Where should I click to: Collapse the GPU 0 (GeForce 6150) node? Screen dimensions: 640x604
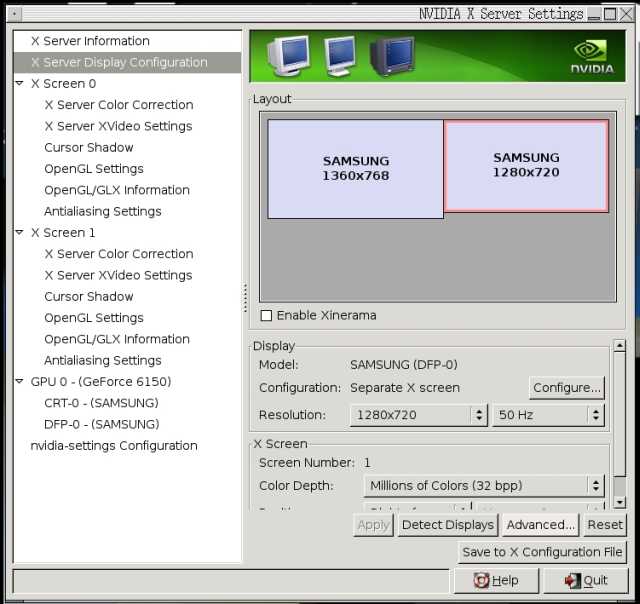19,382
